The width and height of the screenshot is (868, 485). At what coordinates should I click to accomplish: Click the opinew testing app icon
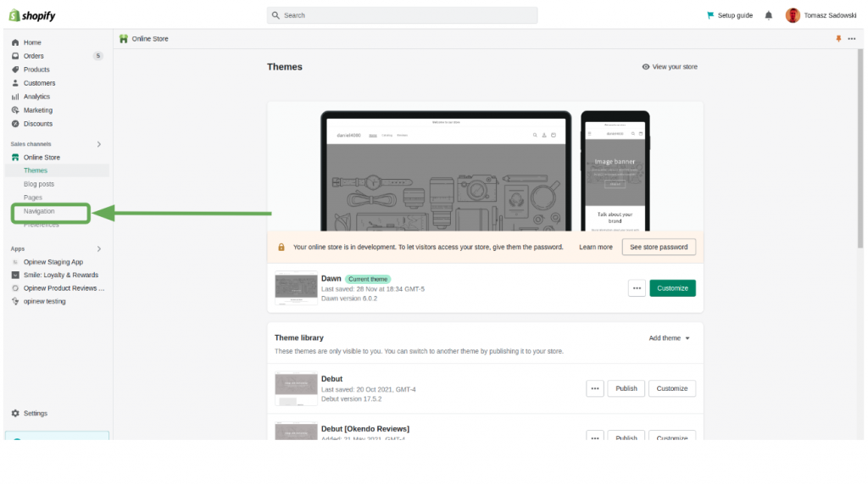(15, 302)
